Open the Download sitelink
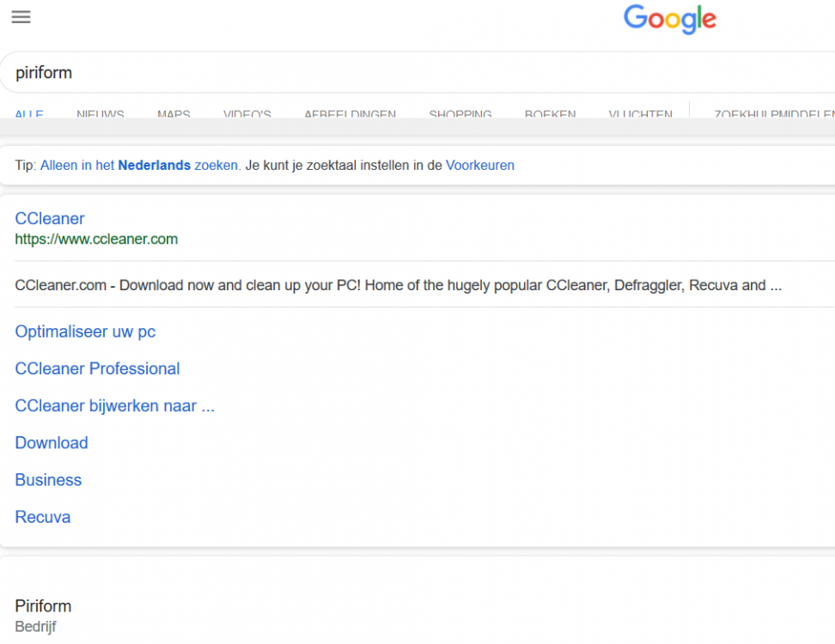 [51, 442]
